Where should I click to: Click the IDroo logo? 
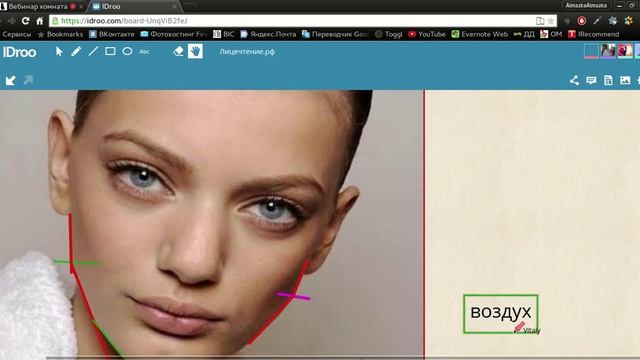(x=20, y=52)
